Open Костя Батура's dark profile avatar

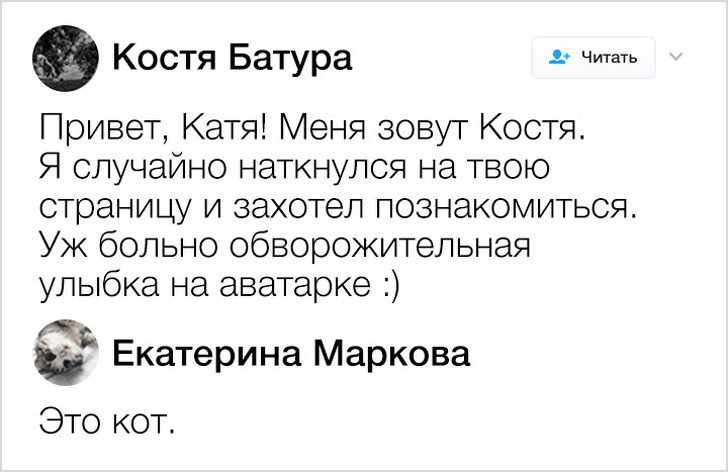point(67,58)
